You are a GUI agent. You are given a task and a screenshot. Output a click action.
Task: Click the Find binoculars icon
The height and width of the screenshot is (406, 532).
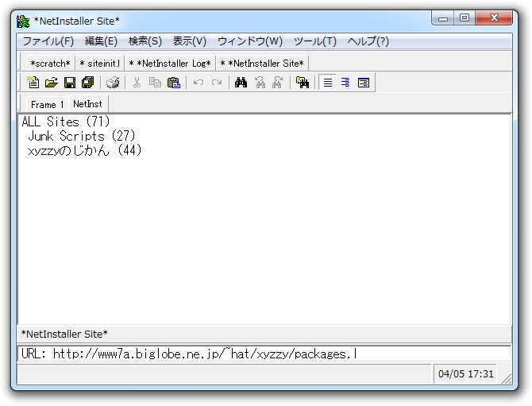pos(241,83)
